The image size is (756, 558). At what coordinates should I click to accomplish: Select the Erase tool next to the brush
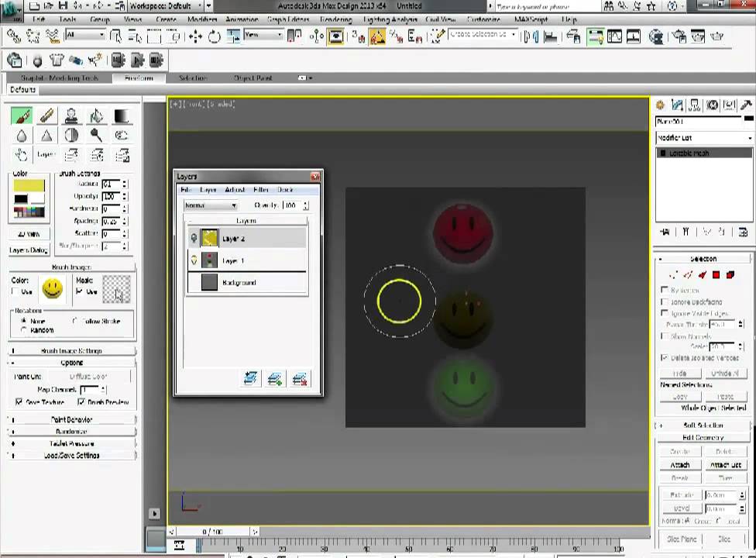coord(46,115)
